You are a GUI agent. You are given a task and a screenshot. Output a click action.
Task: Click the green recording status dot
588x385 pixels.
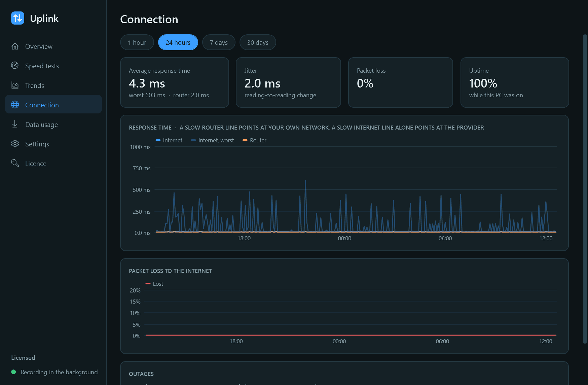point(13,372)
